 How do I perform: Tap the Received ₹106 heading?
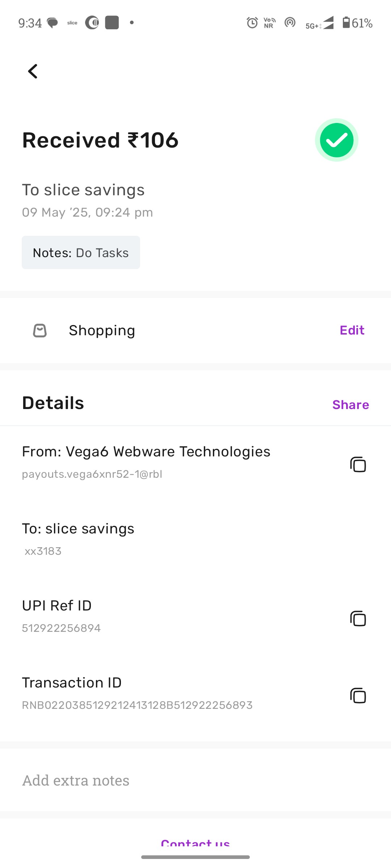(x=100, y=140)
